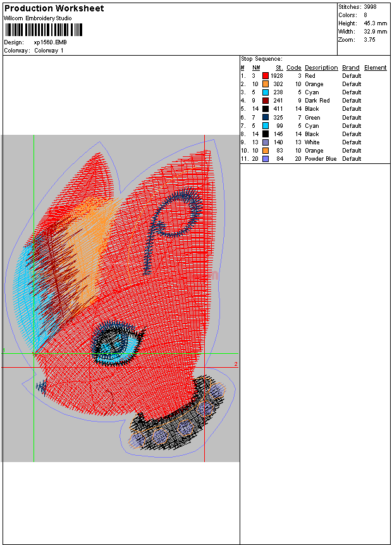Click the stitch count 325
Screen dimensions: 392x545
click(278, 118)
